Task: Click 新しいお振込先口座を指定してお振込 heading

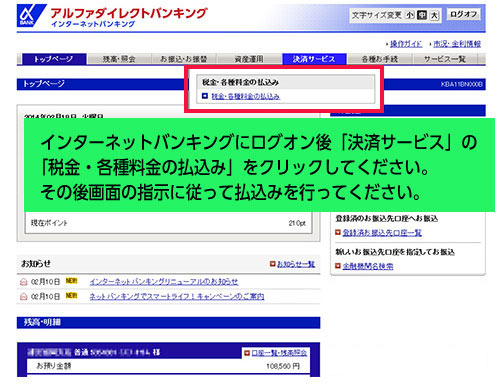Action: (395, 252)
